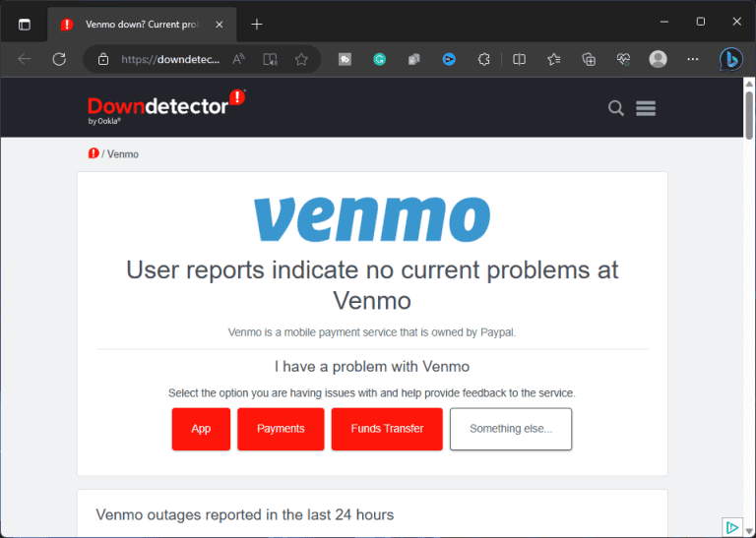Open Browser essentials heart icon
756x538 pixels.
pyautogui.click(x=623, y=59)
